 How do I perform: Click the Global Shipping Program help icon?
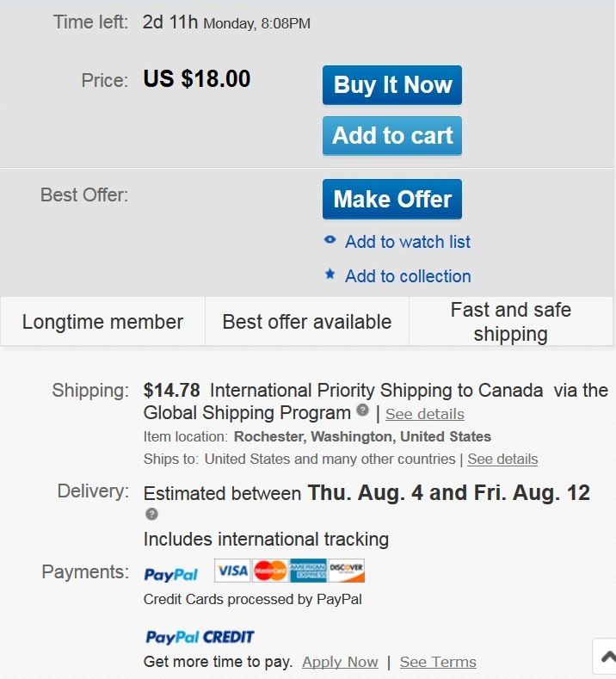click(x=363, y=411)
